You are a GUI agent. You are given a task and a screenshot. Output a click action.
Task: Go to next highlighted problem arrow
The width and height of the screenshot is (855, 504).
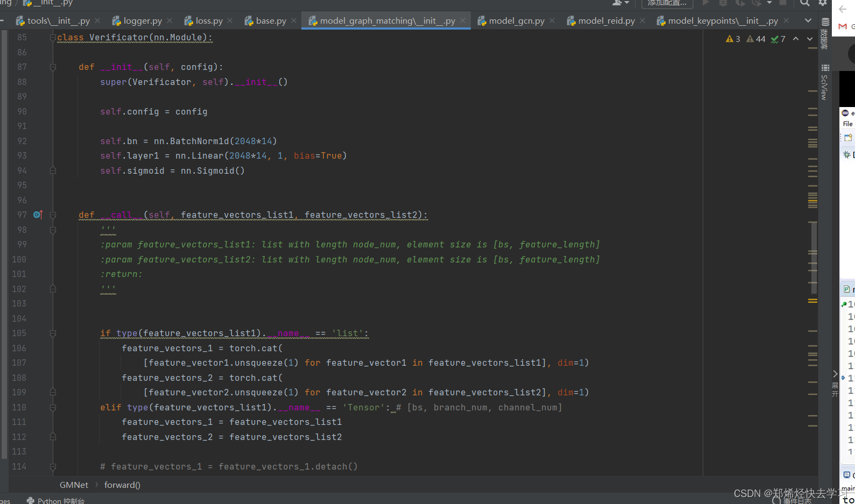pos(810,39)
